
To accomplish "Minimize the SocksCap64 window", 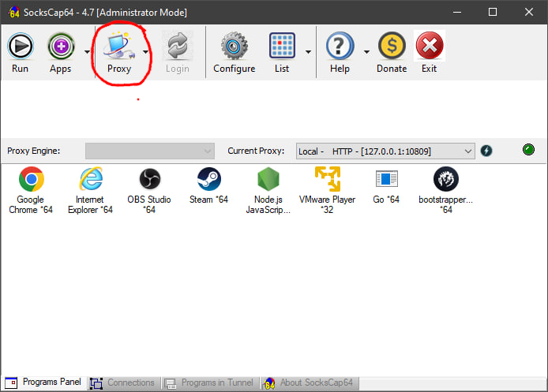I will [x=457, y=12].
